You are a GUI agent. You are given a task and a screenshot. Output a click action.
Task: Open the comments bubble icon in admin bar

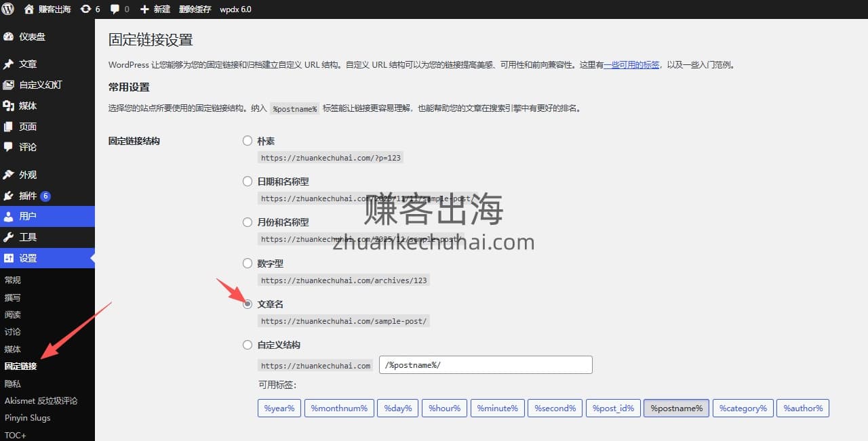coord(115,9)
